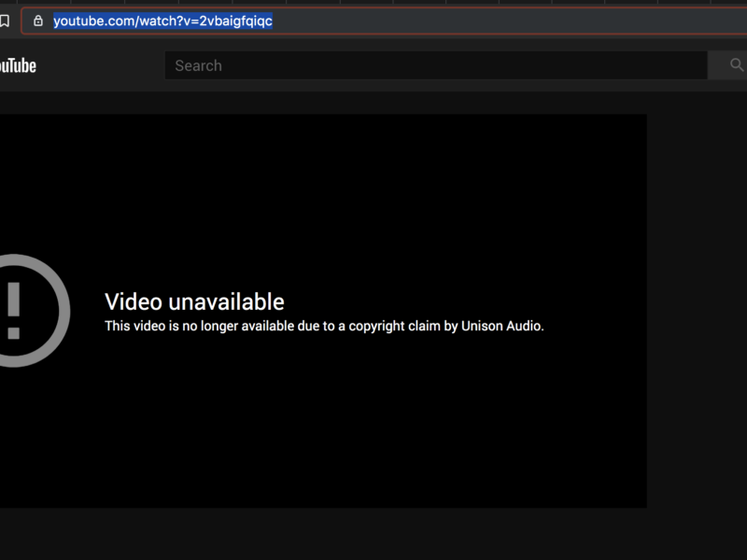Image resolution: width=747 pixels, height=560 pixels.
Task: Click the blank header space between logo and search
Action: [x=101, y=65]
